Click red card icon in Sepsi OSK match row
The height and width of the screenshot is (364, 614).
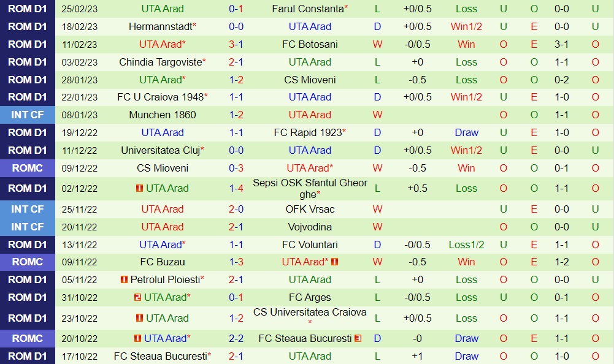point(140,188)
